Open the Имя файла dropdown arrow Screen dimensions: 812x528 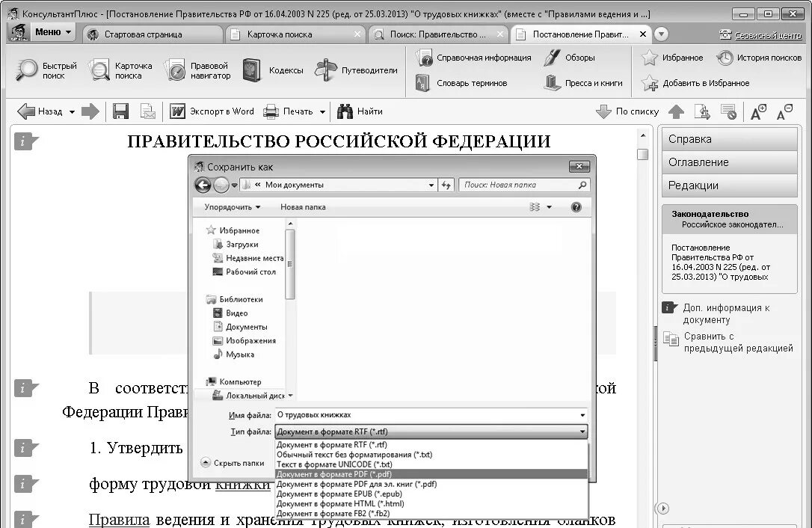tap(582, 415)
